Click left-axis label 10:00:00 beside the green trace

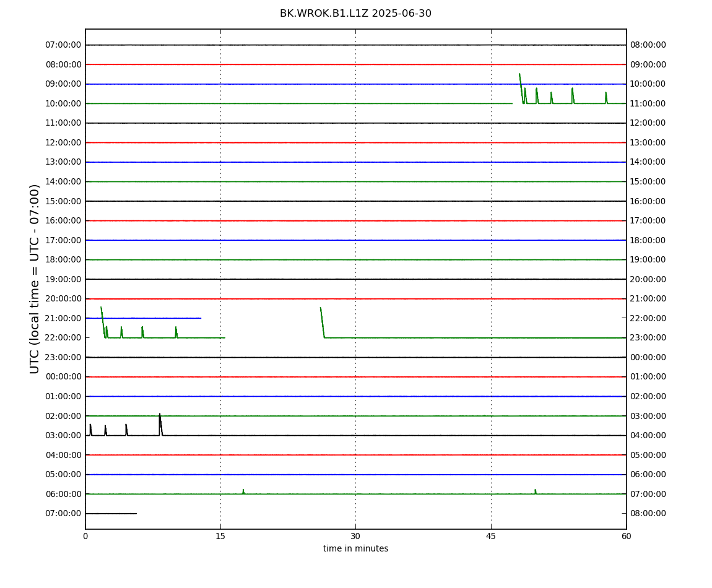(64, 103)
